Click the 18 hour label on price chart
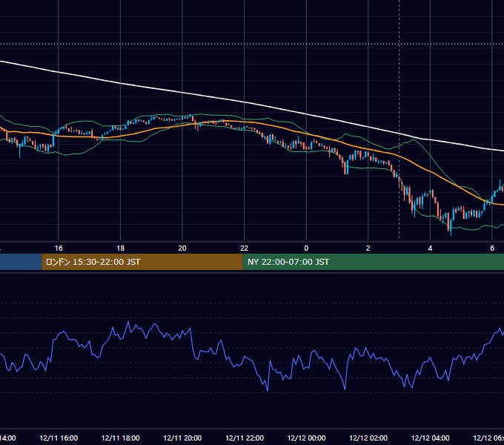This screenshot has height=445, width=504. tap(121, 248)
